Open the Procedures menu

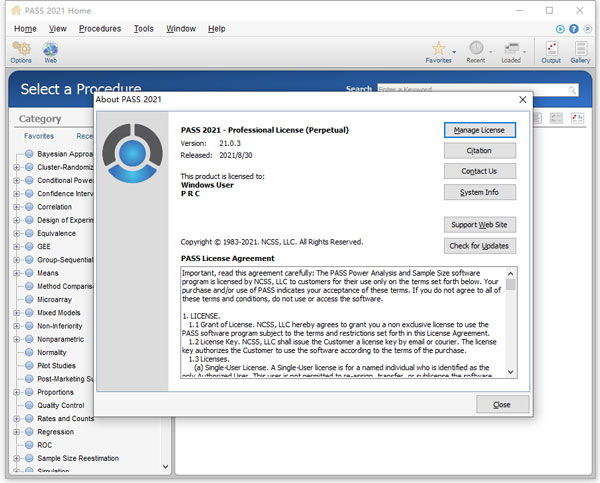point(99,29)
